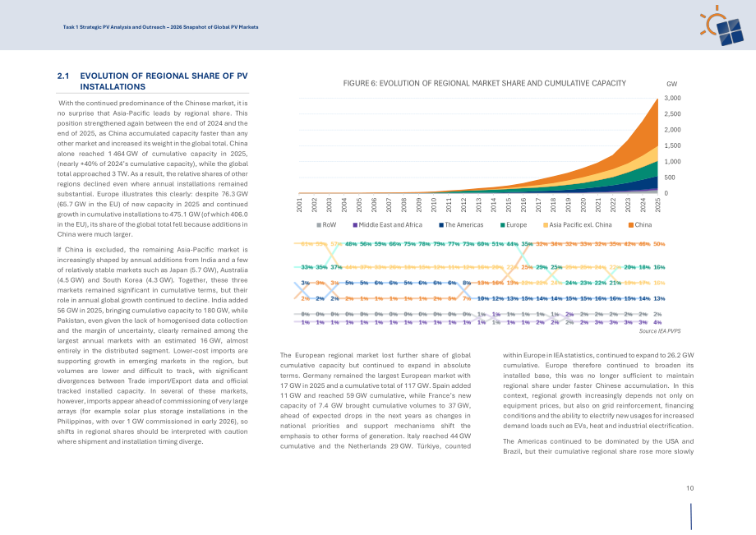Click the green Europe legend swatch
Screen dimensions: 756x535
503,225
